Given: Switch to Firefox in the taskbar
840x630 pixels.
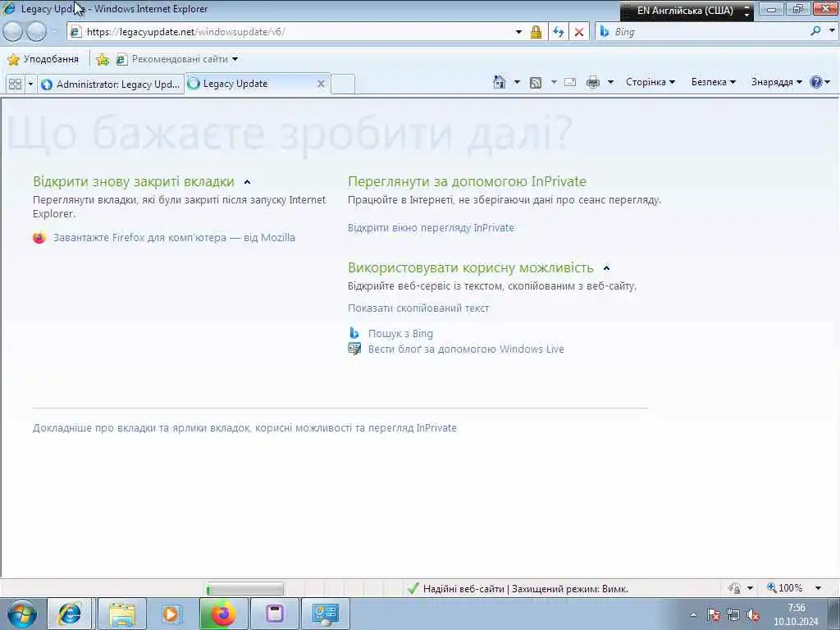Looking at the screenshot, I should pos(224,614).
